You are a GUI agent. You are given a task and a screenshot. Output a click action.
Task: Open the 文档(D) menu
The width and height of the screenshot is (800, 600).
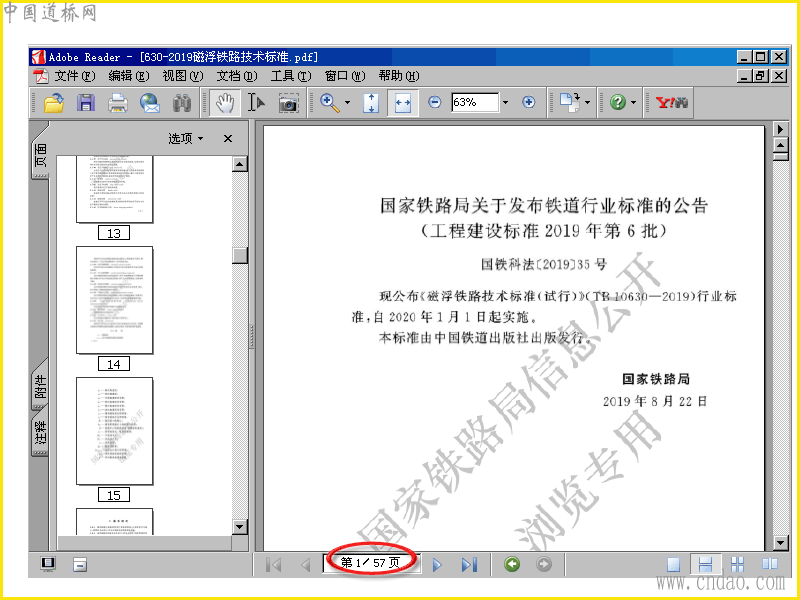click(x=237, y=76)
